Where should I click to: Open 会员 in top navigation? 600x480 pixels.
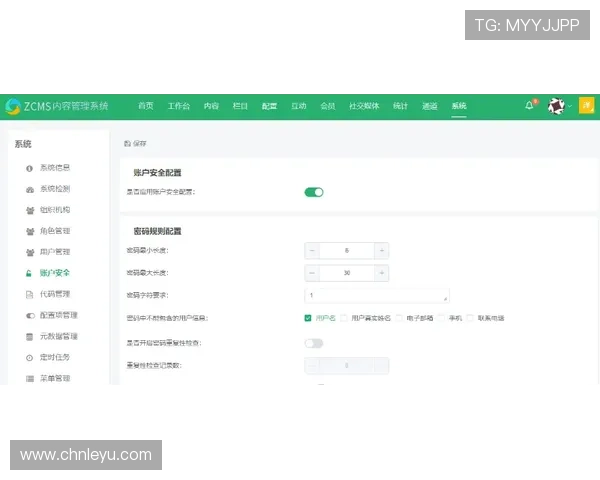click(x=328, y=106)
